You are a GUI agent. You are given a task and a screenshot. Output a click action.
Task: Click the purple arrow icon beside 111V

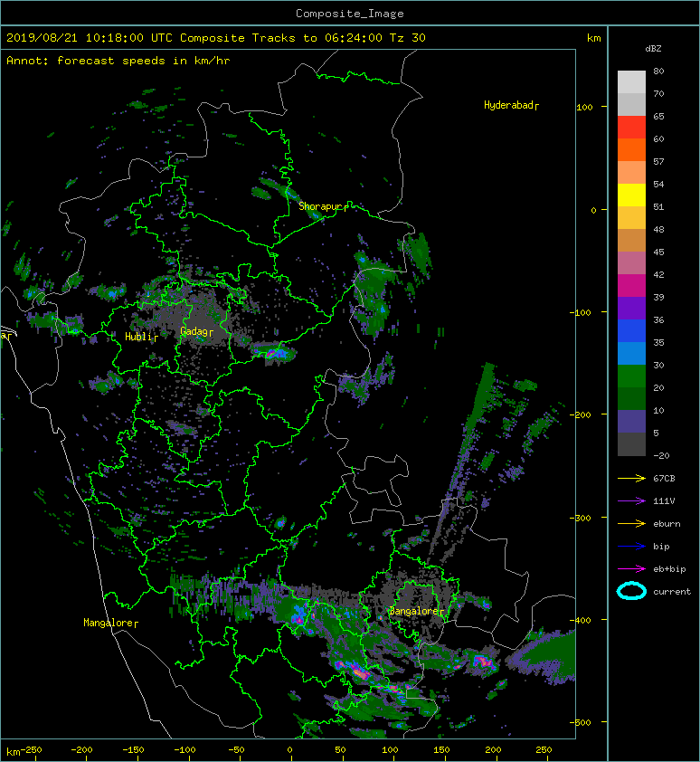[x=631, y=501]
